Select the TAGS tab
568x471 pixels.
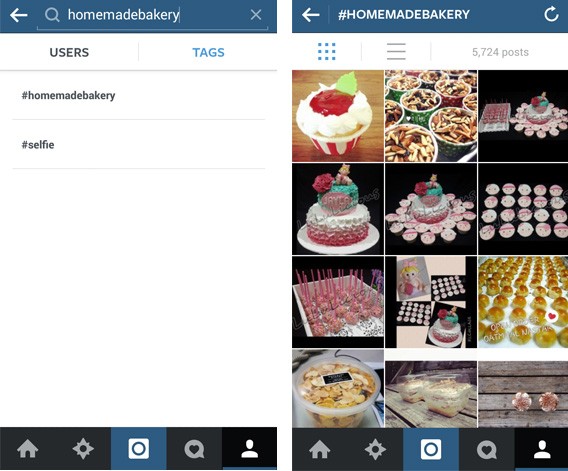[208, 53]
